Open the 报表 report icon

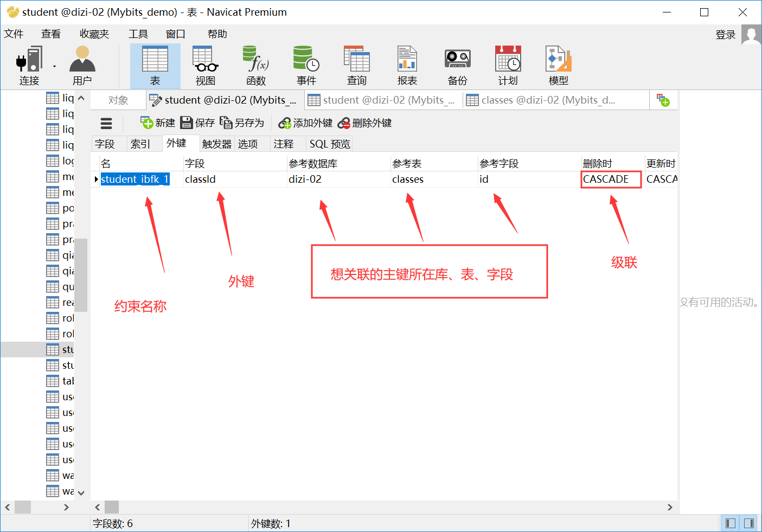point(407,66)
